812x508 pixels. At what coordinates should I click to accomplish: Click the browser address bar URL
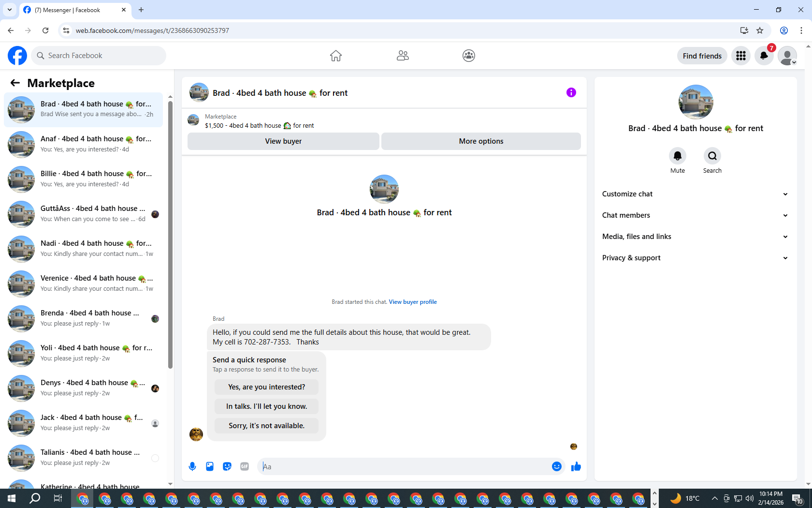click(x=152, y=30)
